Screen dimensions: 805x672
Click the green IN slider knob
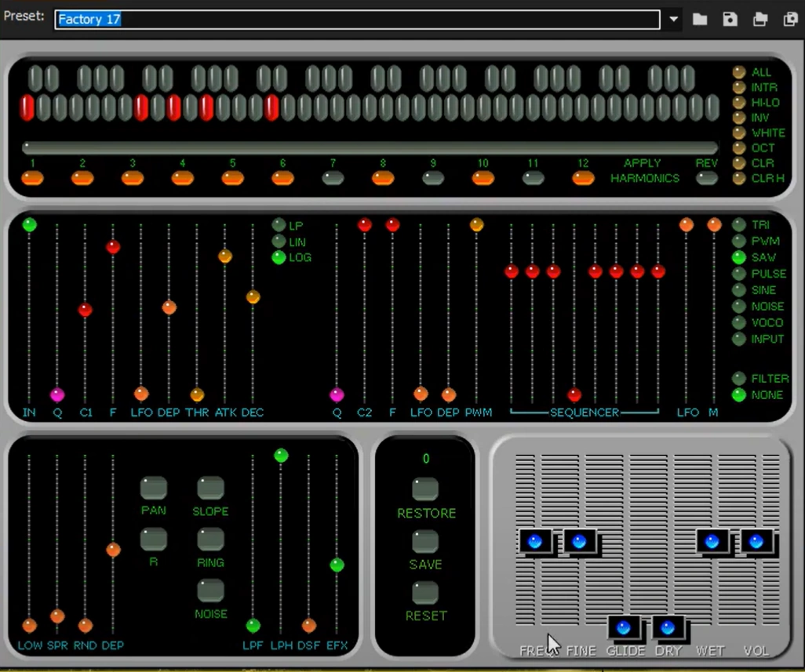30,225
